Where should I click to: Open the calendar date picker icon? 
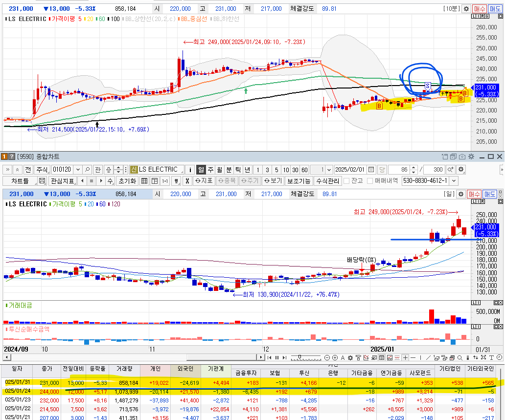(371, 170)
